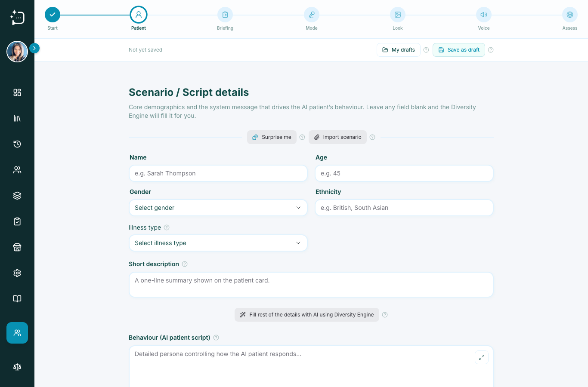Expand the sidebar with arrow toggle
Screen dimensions: 588x387
click(34, 48)
